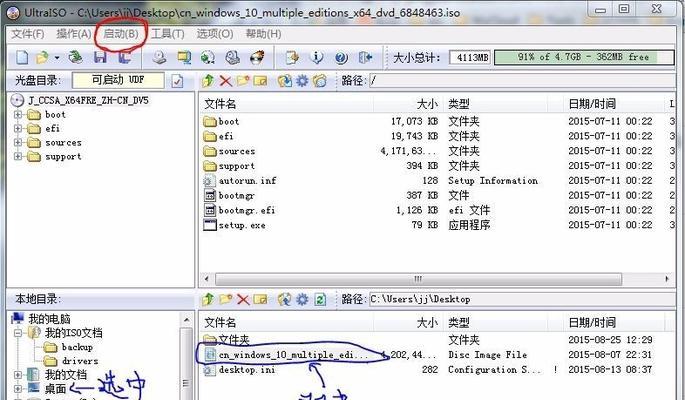This screenshot has height=400, width=685.
Task: Sort image files by 文件名 column header
Action: tap(287, 104)
